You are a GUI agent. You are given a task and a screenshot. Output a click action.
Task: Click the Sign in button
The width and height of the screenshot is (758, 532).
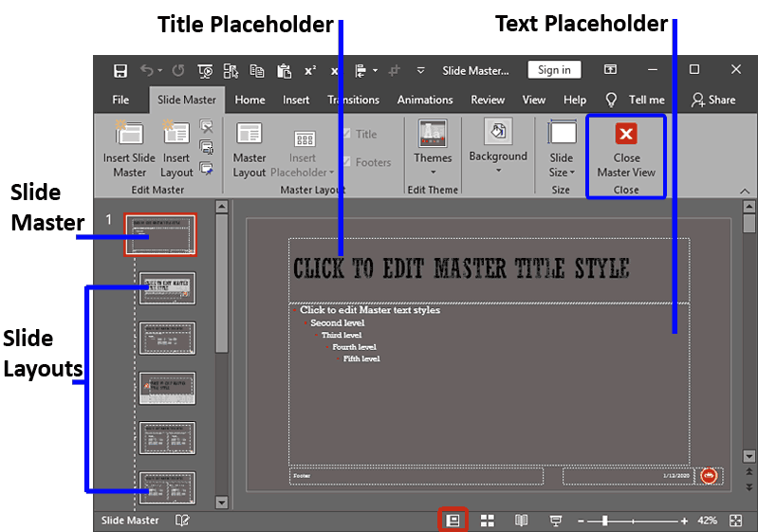(554, 70)
